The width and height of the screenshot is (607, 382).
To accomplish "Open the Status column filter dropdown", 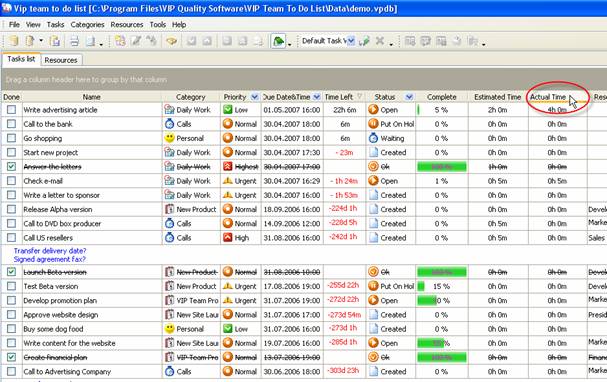I will pos(409,97).
